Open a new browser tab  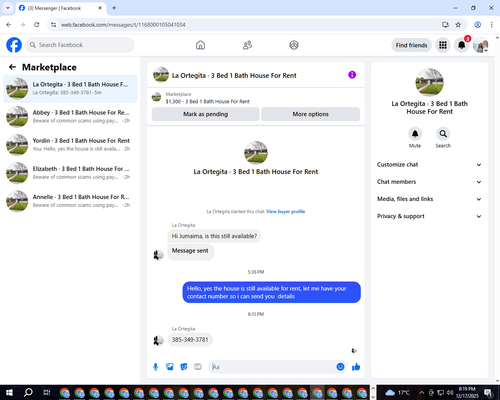coord(114,8)
